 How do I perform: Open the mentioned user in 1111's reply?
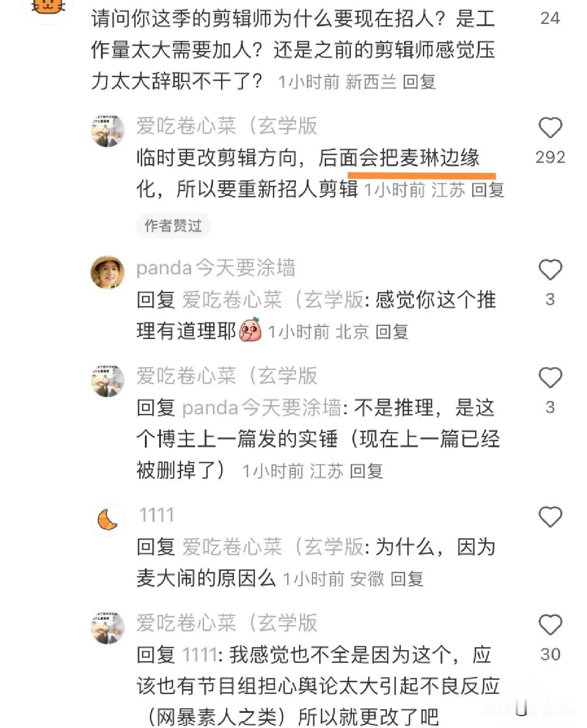pos(273,547)
